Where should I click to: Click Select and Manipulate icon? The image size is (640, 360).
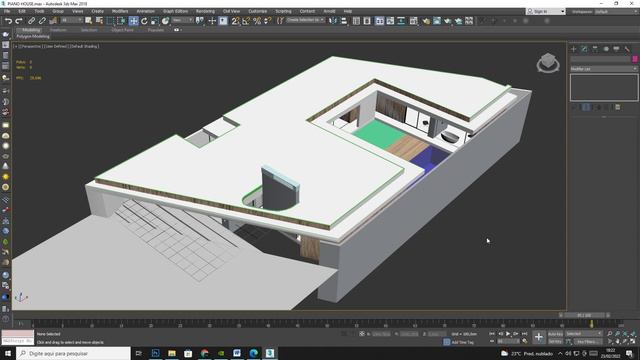(212, 21)
